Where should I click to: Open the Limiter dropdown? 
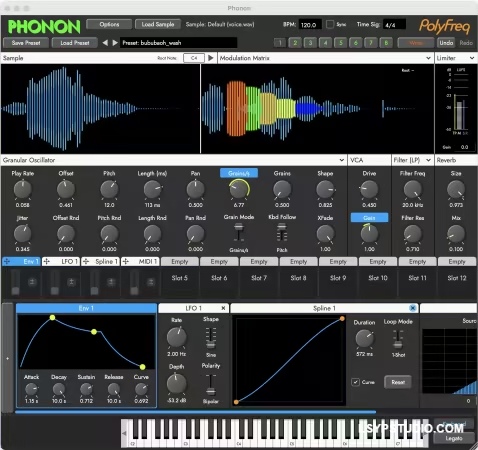tap(472, 58)
